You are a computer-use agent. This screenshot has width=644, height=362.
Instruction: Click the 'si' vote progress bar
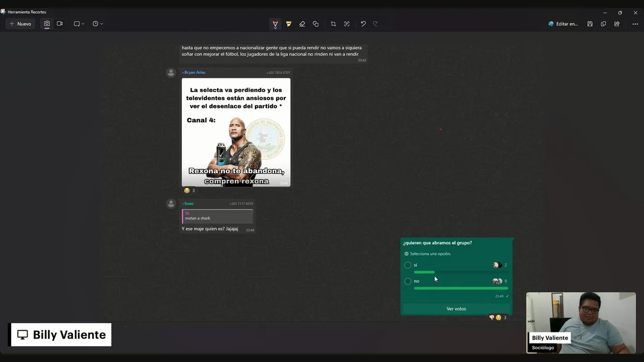[461, 272]
